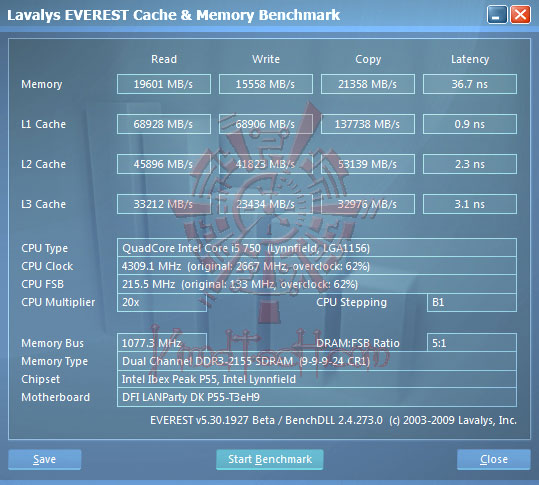The image size is (539, 485).
Task: Minimize the EVEREST benchmark window
Action: point(497,15)
